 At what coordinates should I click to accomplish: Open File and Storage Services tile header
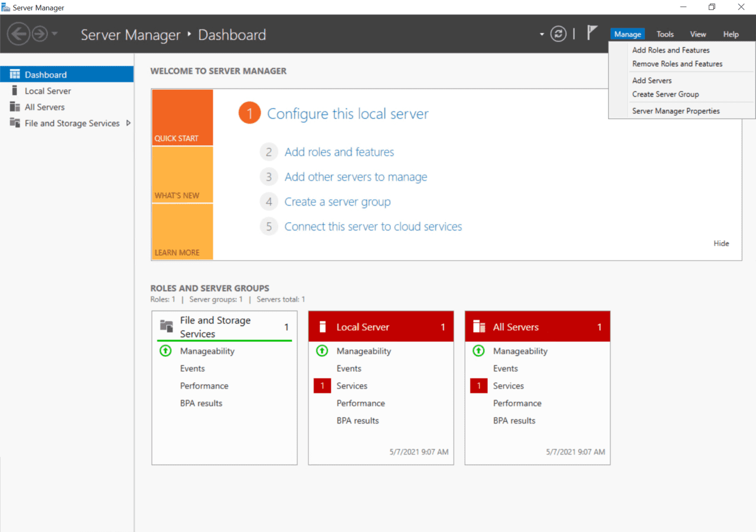coord(224,327)
